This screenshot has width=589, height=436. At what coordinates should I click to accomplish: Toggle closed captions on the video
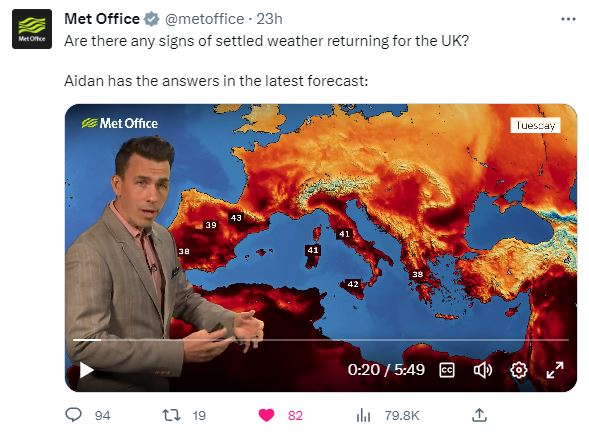coord(447,370)
